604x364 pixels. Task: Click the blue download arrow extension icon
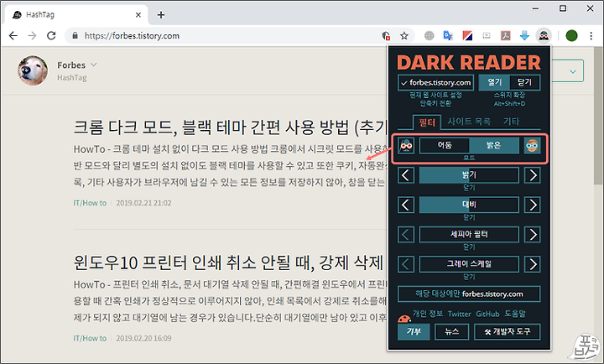(x=524, y=36)
